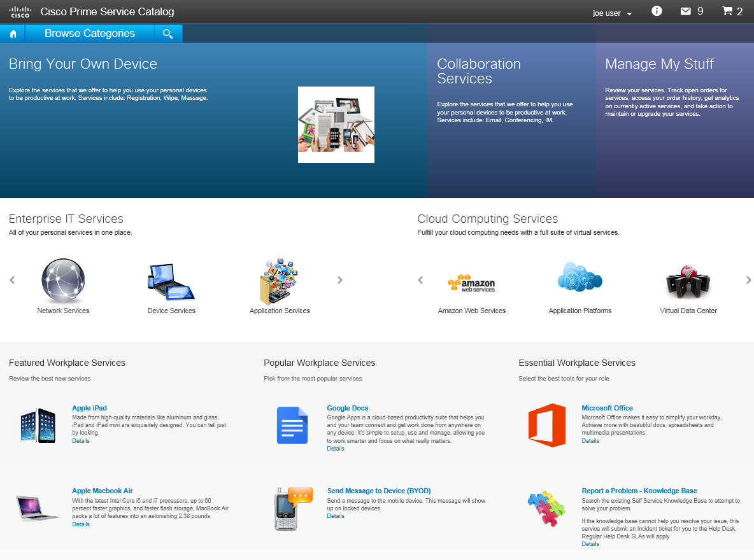Click the Bring Your Own Device banner image

tap(336, 124)
